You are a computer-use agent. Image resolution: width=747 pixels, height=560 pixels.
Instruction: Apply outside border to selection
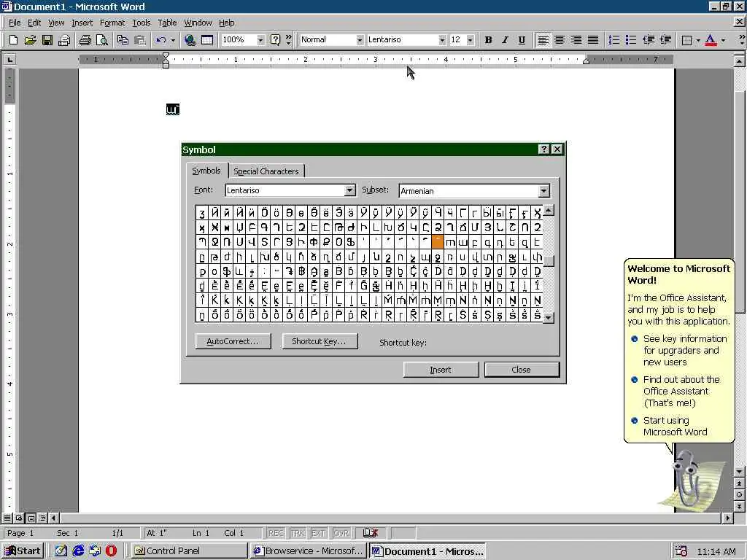point(686,40)
